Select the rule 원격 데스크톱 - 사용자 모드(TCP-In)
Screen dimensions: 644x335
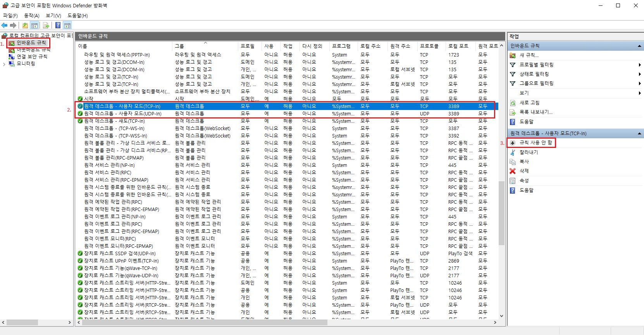coord(122,106)
